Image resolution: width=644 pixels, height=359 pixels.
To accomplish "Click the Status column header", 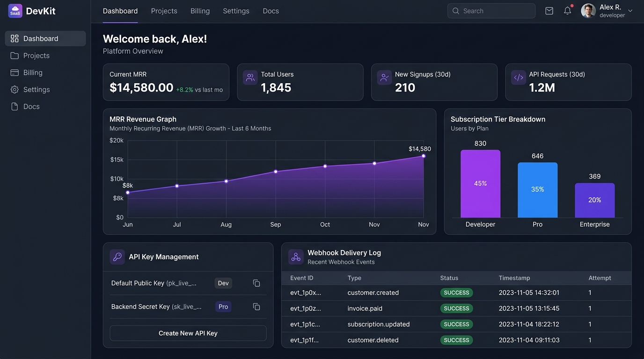I will click(449, 278).
